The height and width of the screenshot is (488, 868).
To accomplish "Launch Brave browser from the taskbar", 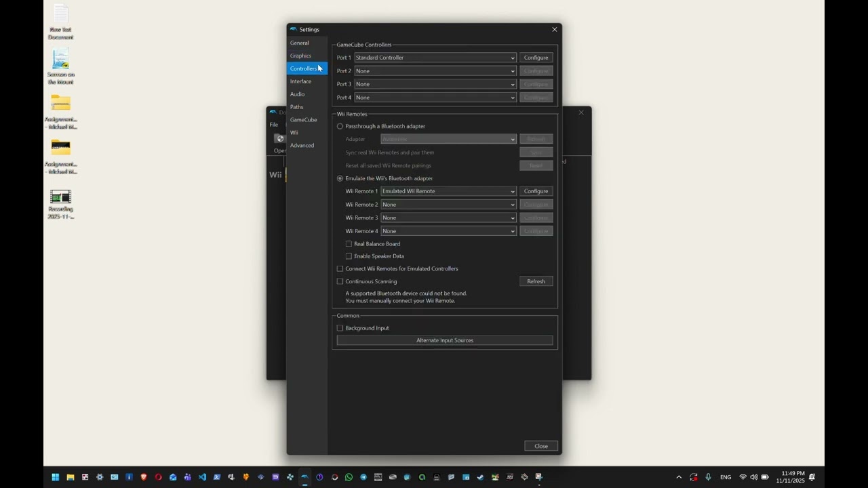I will click(x=144, y=477).
